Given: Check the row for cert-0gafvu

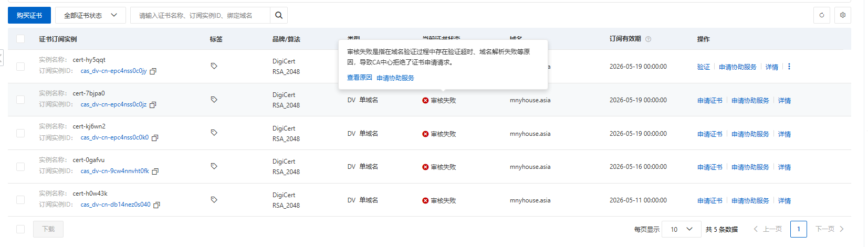Looking at the screenshot, I should point(20,167).
